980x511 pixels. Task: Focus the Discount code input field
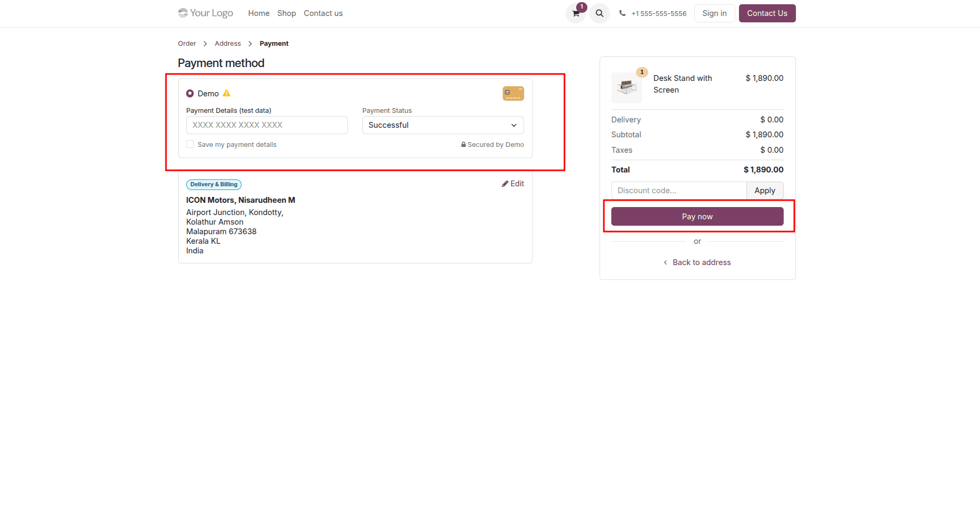tap(679, 191)
